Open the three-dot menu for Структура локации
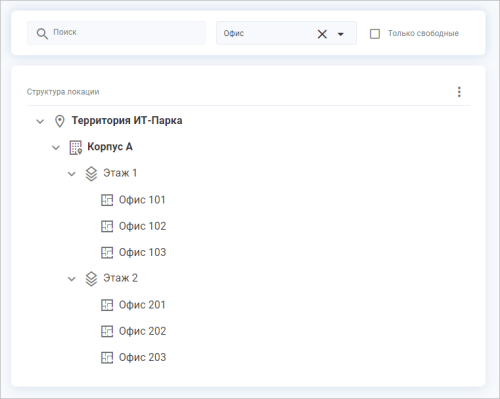Viewport: 500px width, 399px height. pos(459,92)
